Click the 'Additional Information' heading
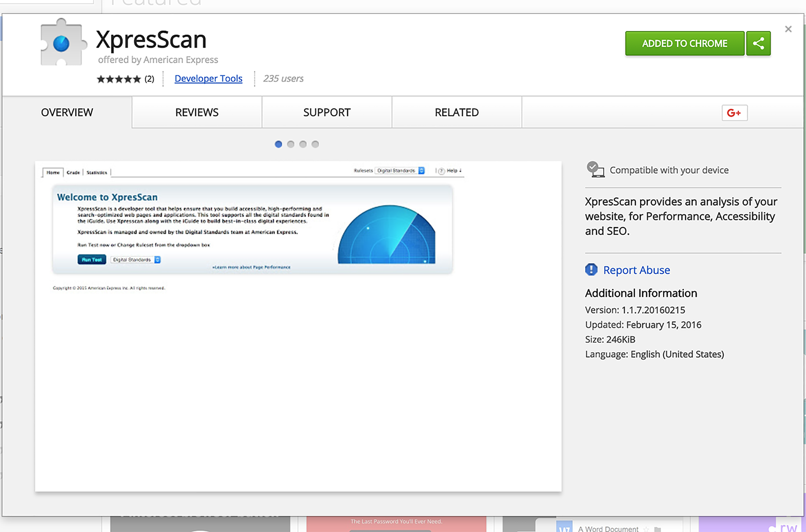Image resolution: width=806 pixels, height=532 pixels. (x=641, y=293)
